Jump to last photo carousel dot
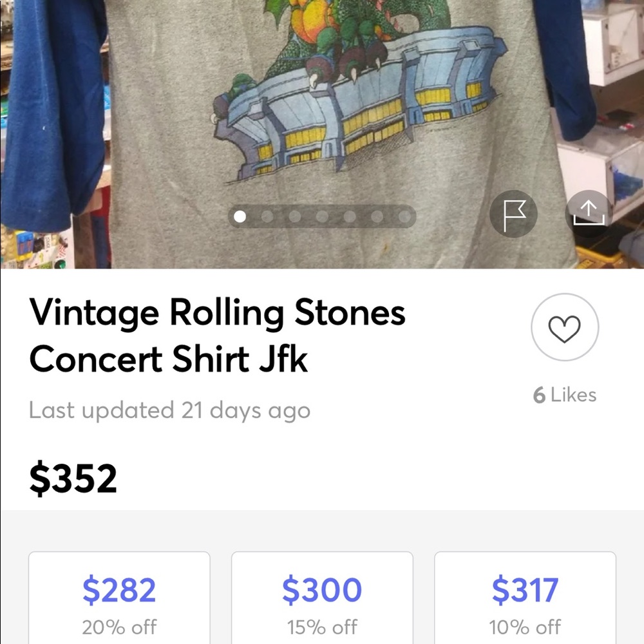644x644 pixels. 404,217
